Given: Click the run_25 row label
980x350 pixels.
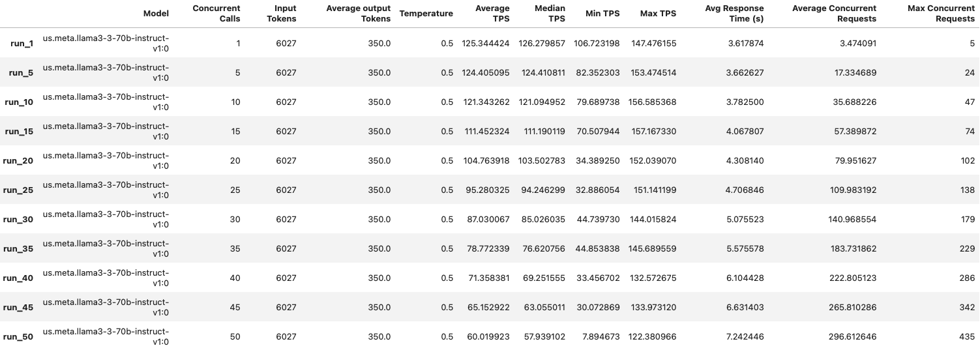Looking at the screenshot, I should (19, 190).
